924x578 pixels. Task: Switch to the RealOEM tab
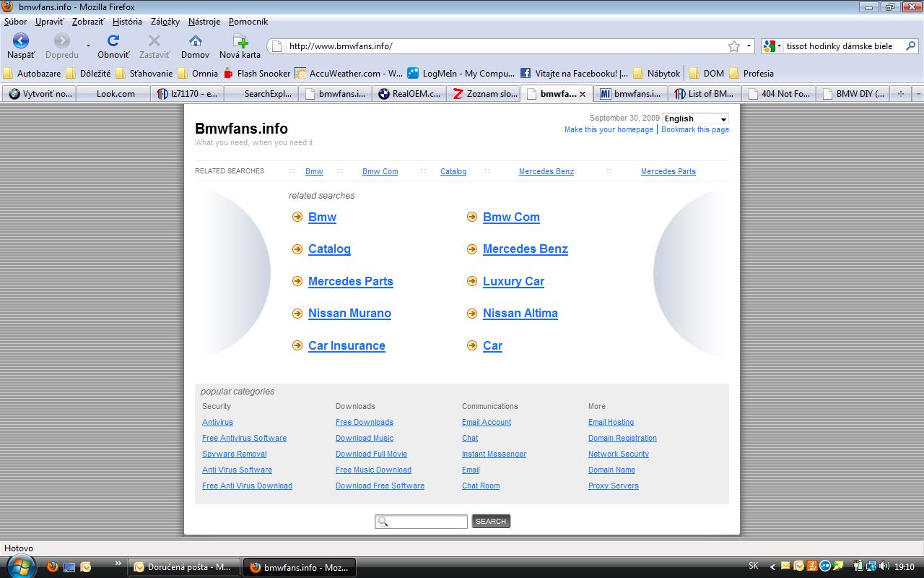click(409, 94)
